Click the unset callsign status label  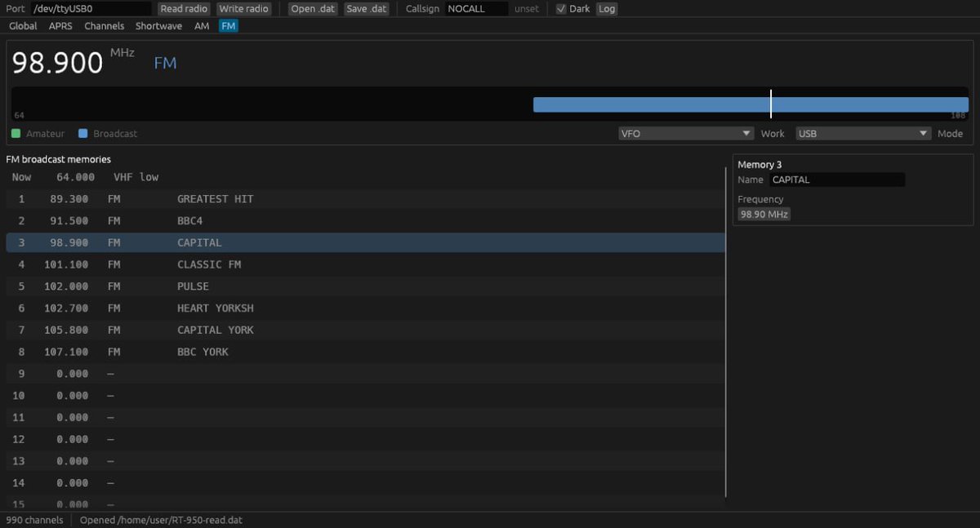(x=527, y=9)
